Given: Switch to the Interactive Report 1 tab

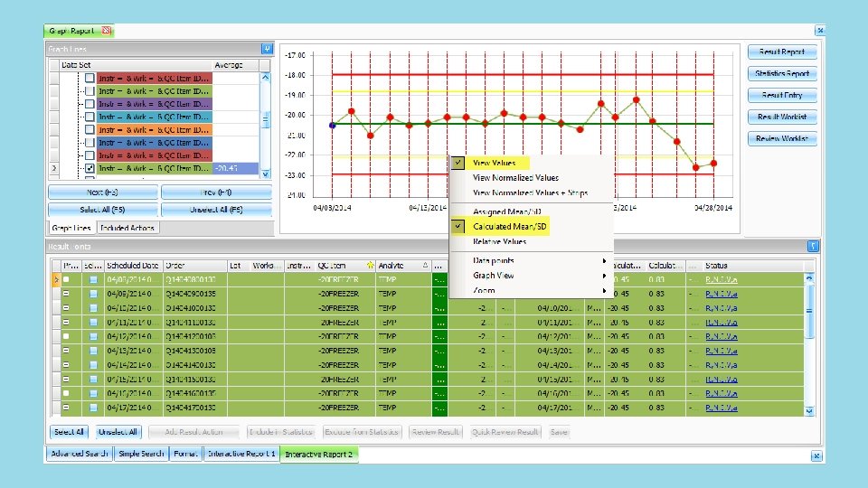Looking at the screenshot, I should [x=241, y=454].
